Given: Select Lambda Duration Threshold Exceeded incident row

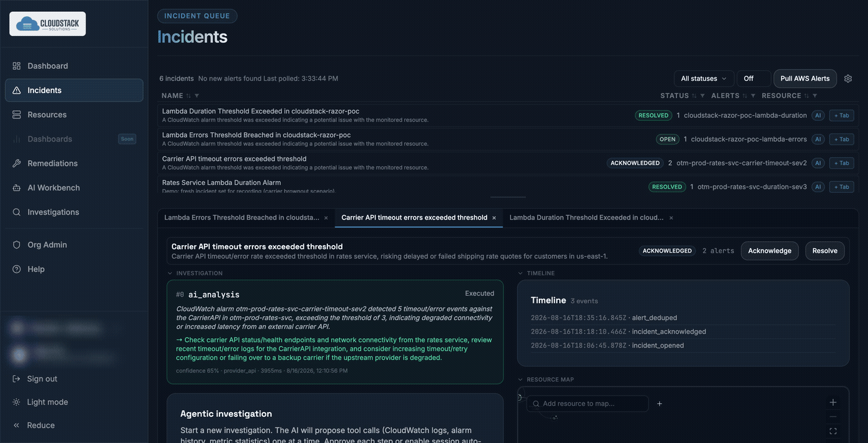Looking at the screenshot, I should (508, 115).
